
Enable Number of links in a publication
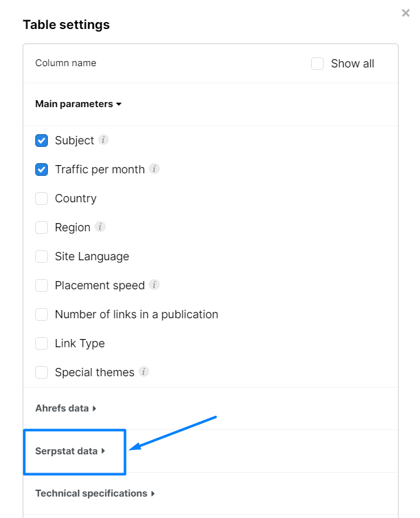pos(41,314)
